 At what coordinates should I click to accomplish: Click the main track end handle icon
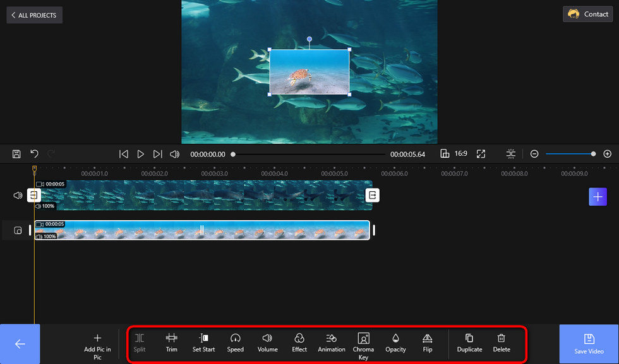point(372,195)
